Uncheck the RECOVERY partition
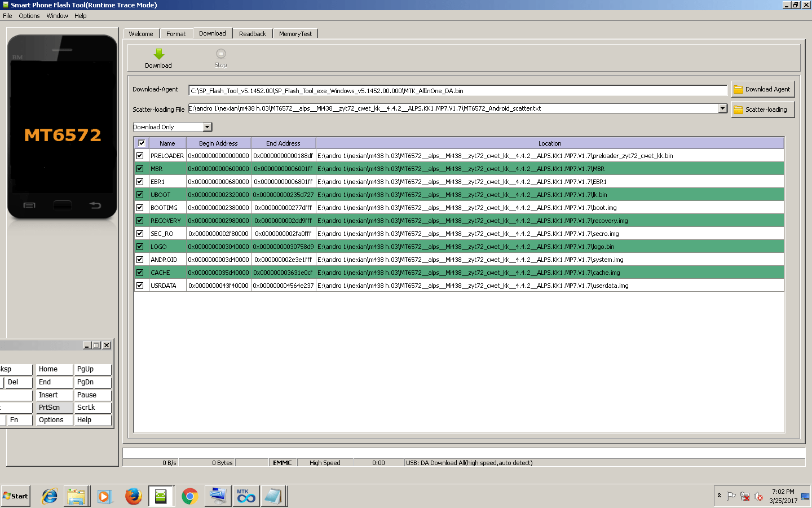This screenshot has height=508, width=812. point(140,221)
